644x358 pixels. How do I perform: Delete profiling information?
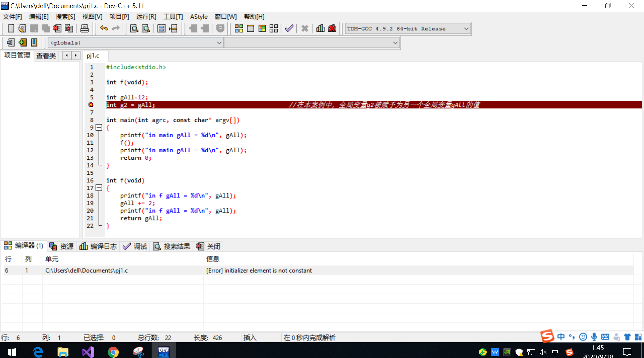coord(332,29)
